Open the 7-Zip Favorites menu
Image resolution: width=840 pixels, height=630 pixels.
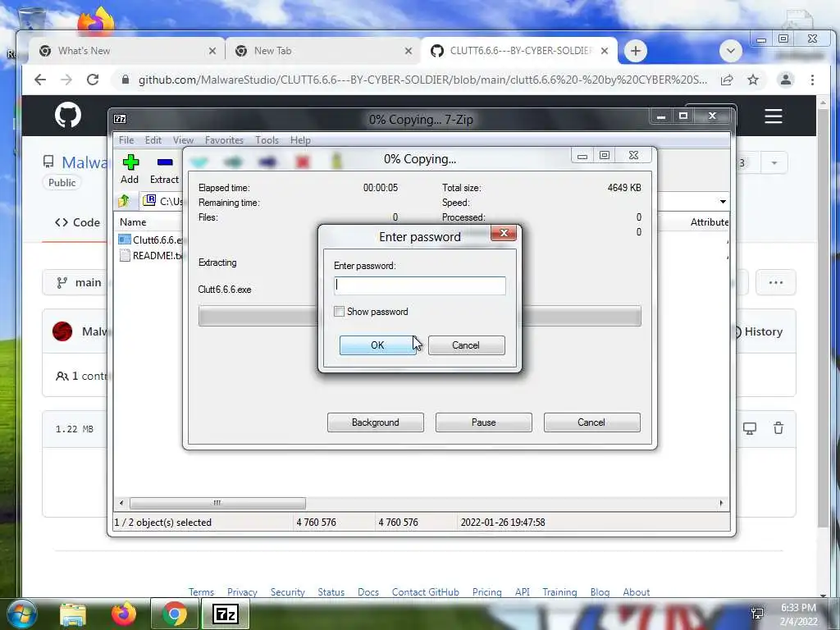click(224, 139)
